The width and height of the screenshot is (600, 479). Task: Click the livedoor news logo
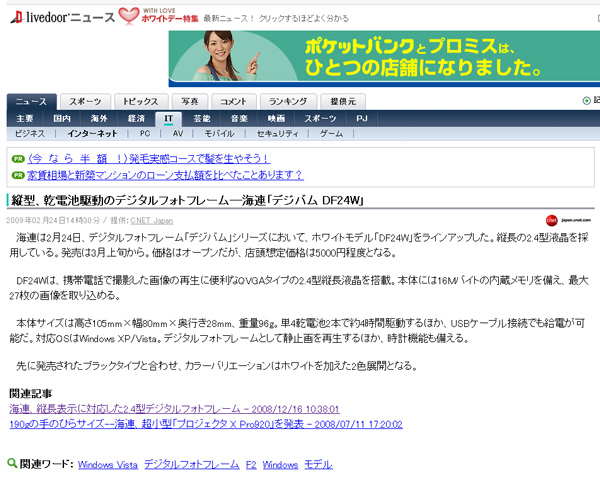tap(63, 17)
